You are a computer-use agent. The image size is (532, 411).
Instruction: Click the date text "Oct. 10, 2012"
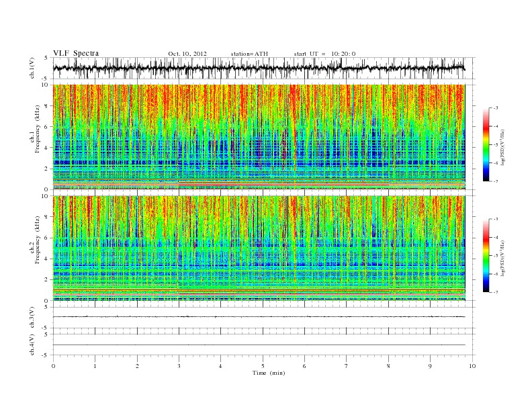pos(187,54)
